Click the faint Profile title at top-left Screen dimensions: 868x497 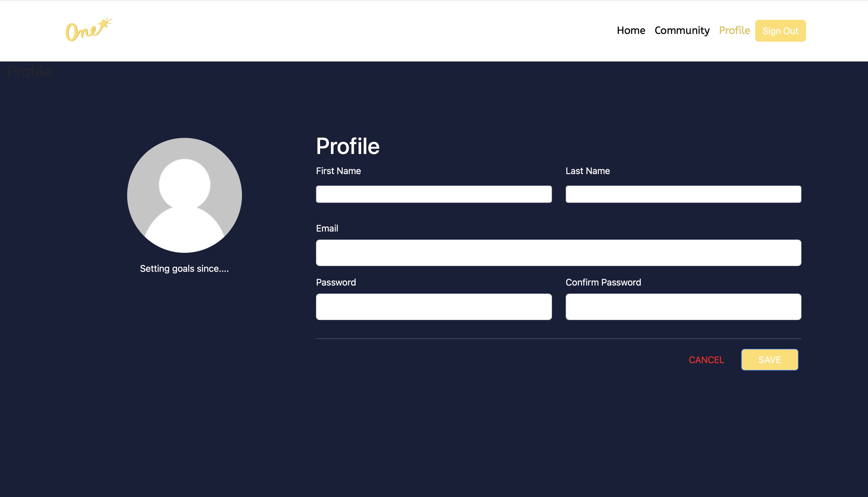point(29,72)
